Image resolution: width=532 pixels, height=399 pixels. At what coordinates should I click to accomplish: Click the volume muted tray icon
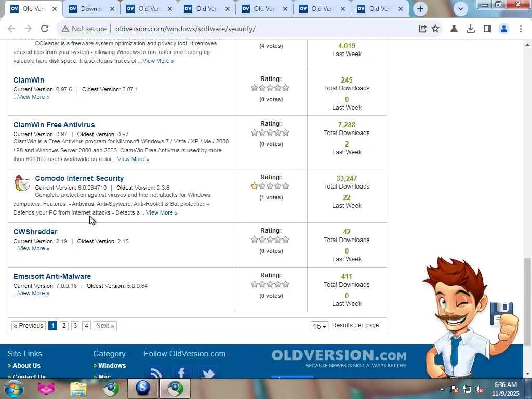(x=480, y=390)
